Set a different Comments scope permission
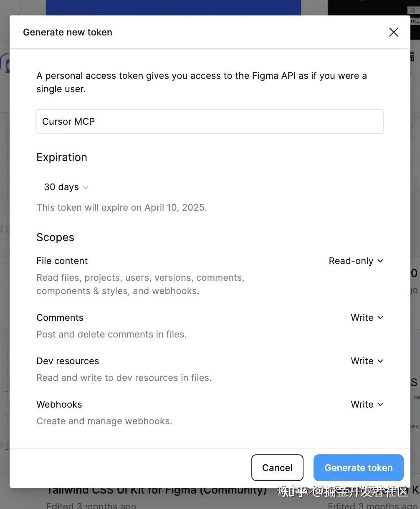Image resolution: width=420 pixels, height=509 pixels. pyautogui.click(x=366, y=317)
